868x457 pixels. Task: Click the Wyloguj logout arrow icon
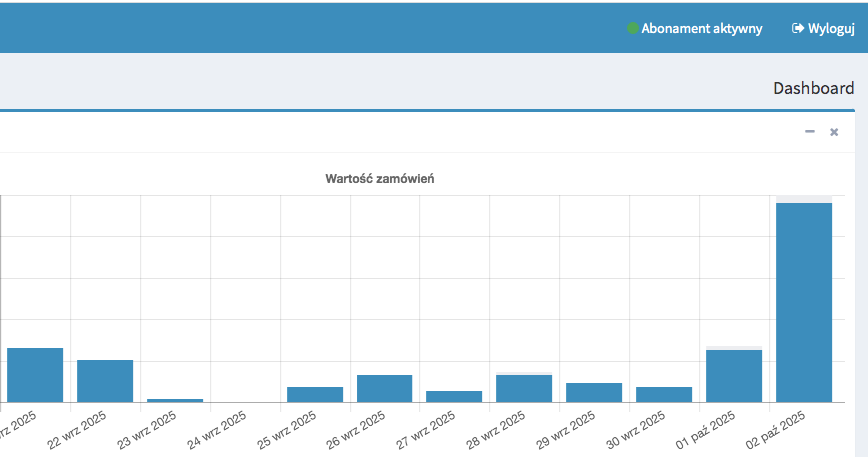797,29
